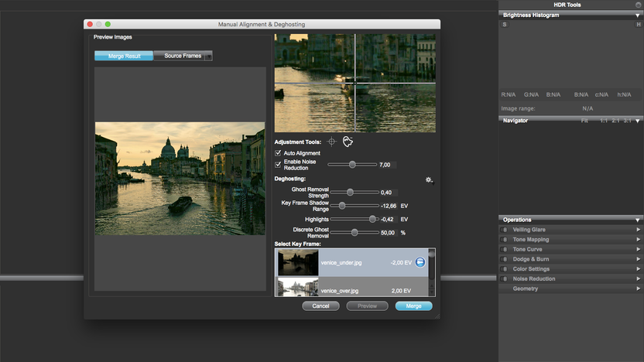Screen dimensions: 644x362
Task: Click the Image range N/A readout
Action: click(x=587, y=109)
